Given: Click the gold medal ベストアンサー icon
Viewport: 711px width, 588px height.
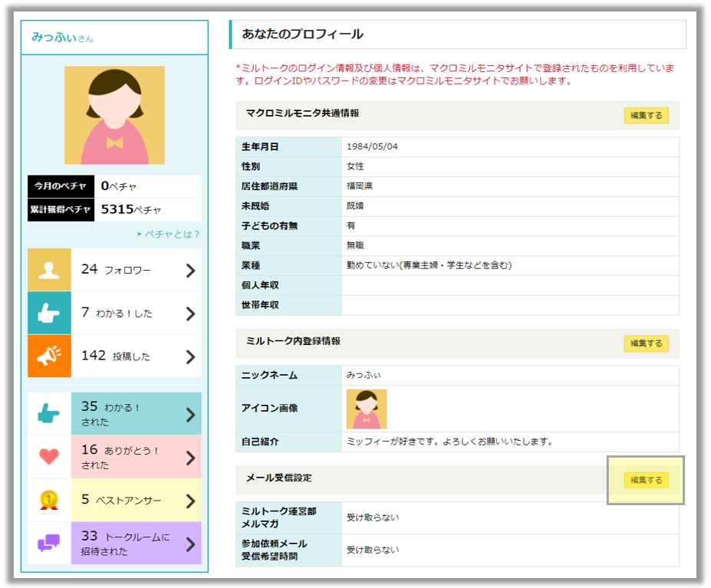Looking at the screenshot, I should click(x=49, y=500).
